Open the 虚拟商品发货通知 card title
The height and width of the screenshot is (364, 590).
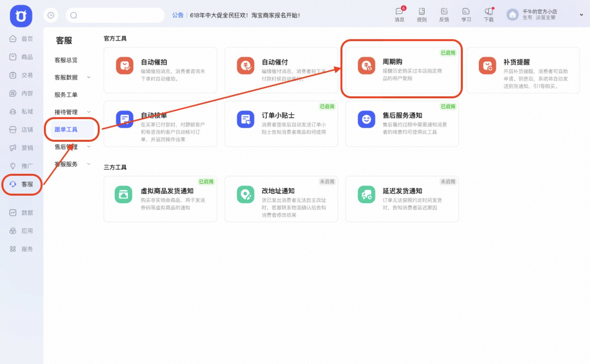pos(167,191)
